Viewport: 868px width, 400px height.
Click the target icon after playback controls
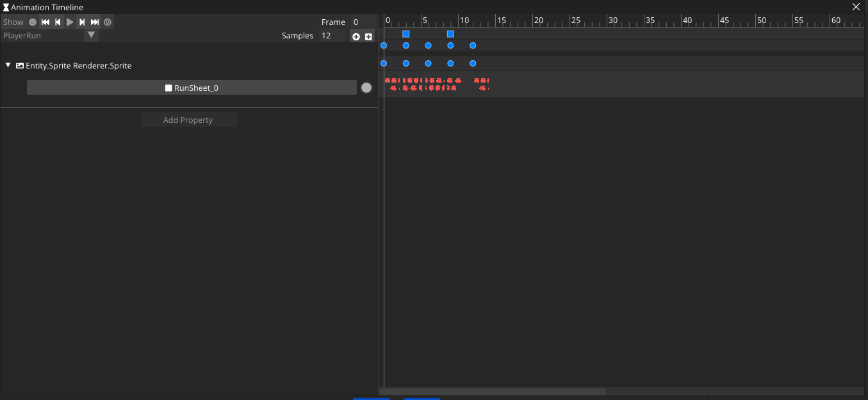[x=108, y=22]
